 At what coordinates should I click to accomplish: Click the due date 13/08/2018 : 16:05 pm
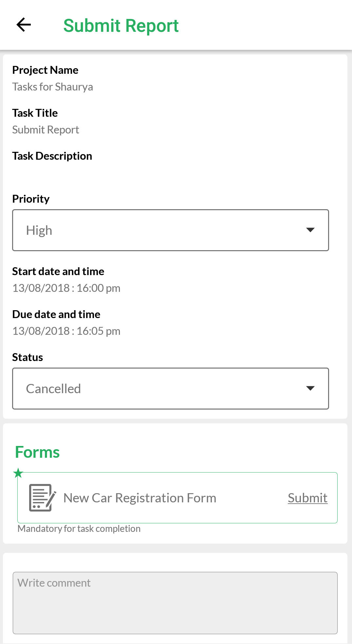coord(66,331)
